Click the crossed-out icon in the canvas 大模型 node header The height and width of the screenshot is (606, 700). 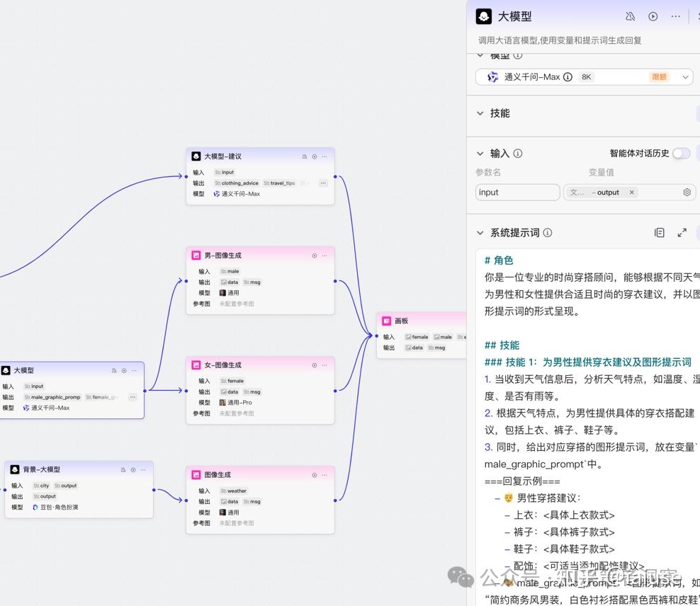[x=114, y=370]
